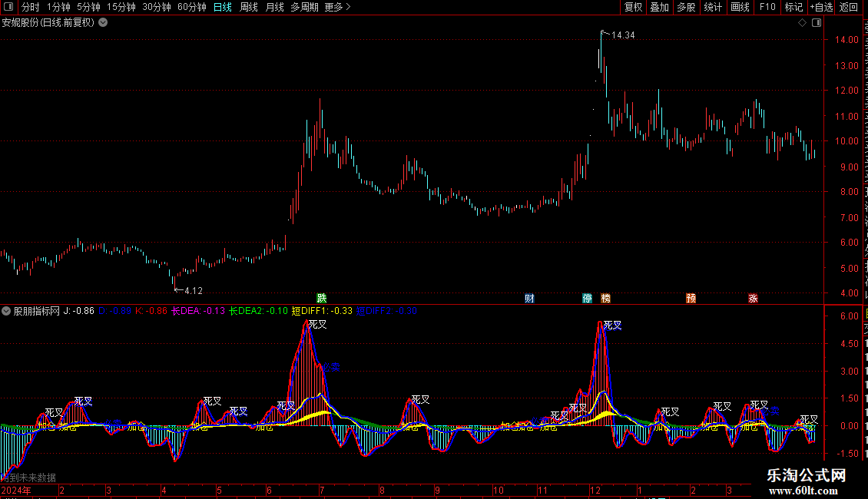Click month 7 on the date axis
This screenshot has width=868, height=499.
pyautogui.click(x=322, y=490)
